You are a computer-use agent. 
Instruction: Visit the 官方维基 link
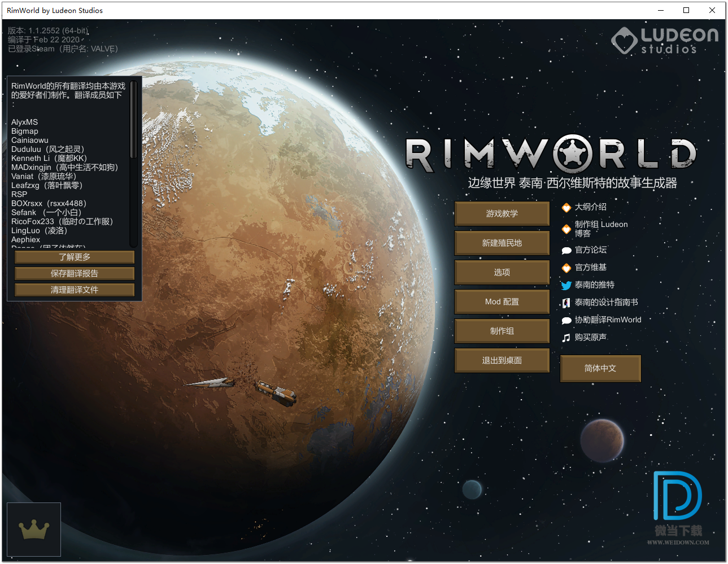coord(590,267)
